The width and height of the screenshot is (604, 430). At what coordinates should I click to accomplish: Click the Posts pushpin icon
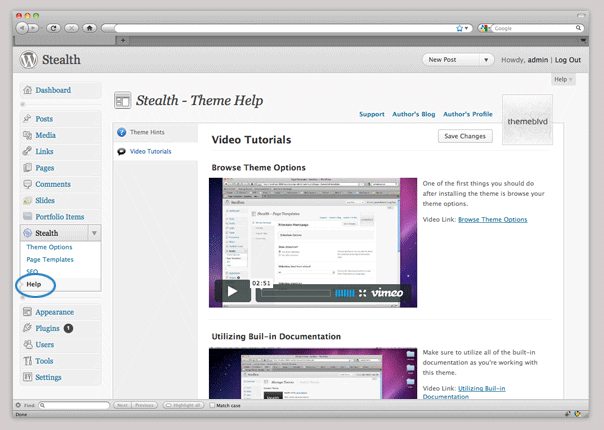[27, 118]
